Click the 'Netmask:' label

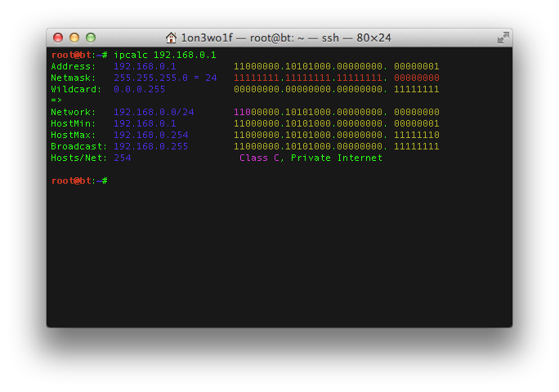(74, 78)
